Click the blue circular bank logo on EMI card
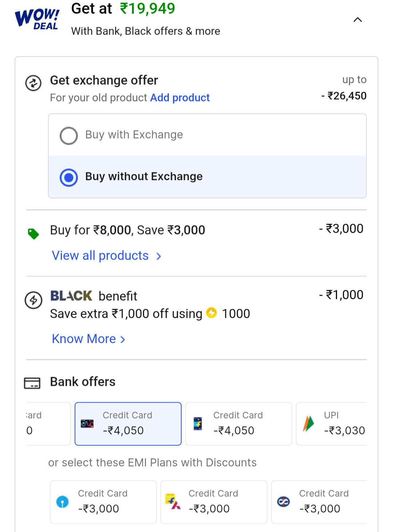Viewport: 393px width, 532px height. pyautogui.click(x=62, y=502)
